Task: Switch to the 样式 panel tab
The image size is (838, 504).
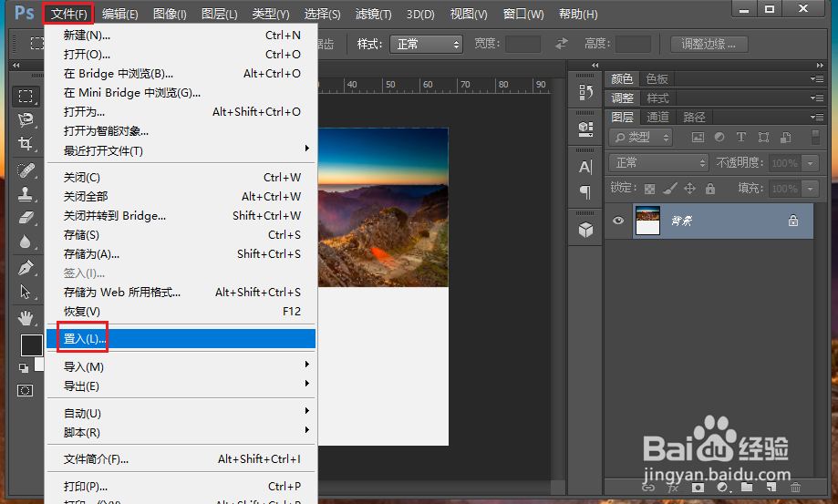Action: click(x=657, y=98)
